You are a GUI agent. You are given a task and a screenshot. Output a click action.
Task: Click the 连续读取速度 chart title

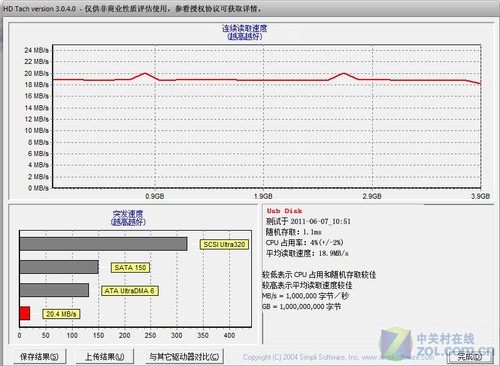click(x=245, y=28)
